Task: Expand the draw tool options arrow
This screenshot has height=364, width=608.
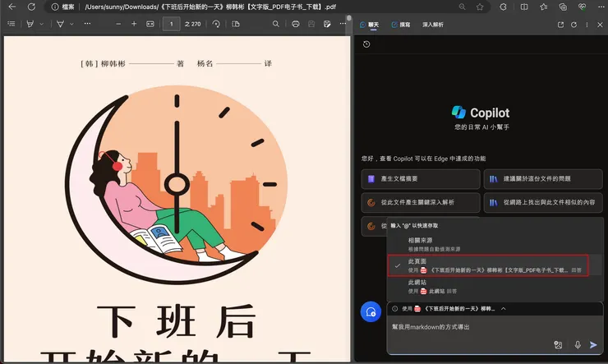Action: click(71, 24)
